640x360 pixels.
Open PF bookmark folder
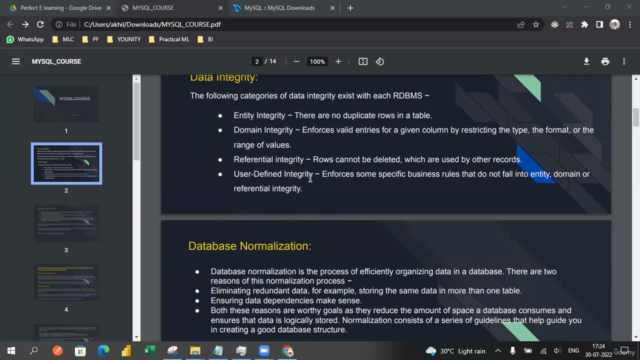click(x=90, y=39)
